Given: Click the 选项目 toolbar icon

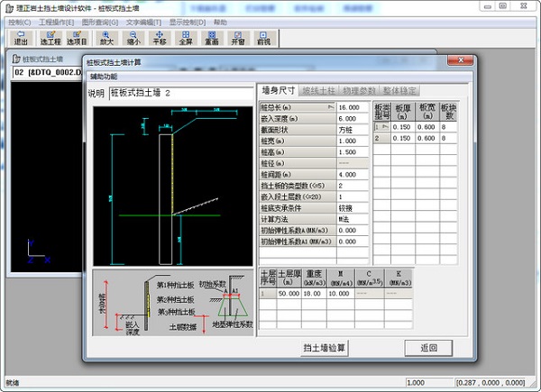Looking at the screenshot, I should click(78, 38).
